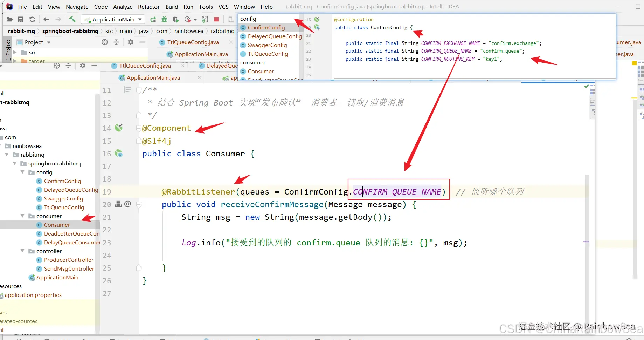Screen dimensions: 644x340
Task: Select ProducerController in the Project tree
Action: click(65, 260)
